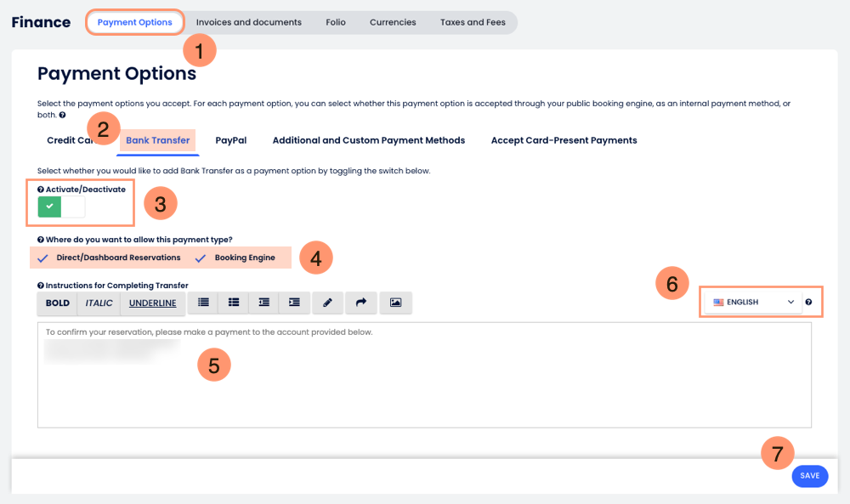Go to the Taxes and Fees tab
Viewport: 850px width, 504px height.
(473, 23)
